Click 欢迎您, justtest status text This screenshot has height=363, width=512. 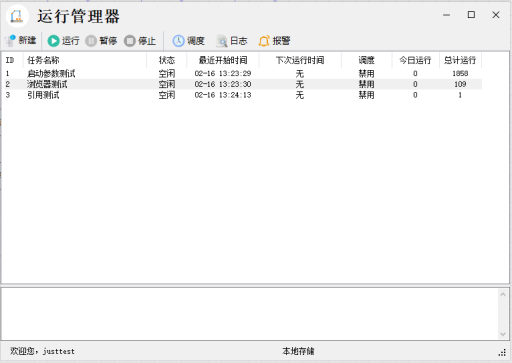point(42,351)
